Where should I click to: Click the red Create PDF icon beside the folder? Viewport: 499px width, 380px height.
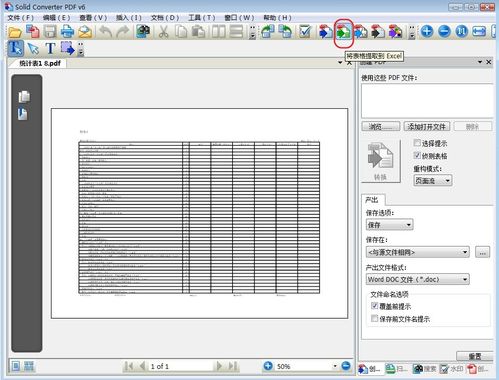(33, 32)
